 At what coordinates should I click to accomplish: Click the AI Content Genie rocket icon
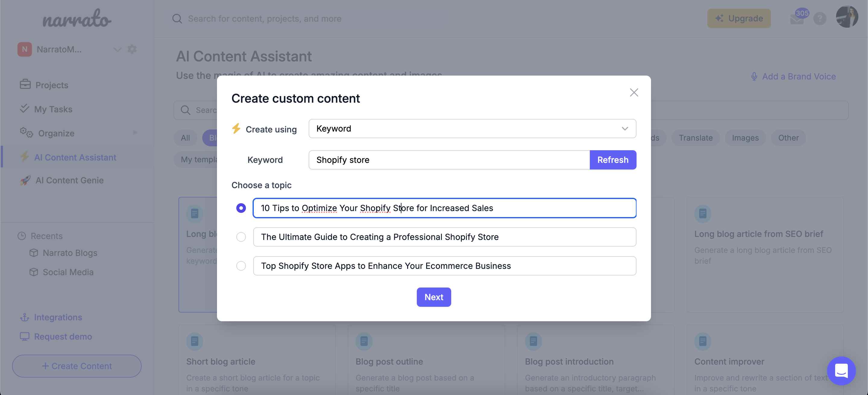tap(25, 180)
